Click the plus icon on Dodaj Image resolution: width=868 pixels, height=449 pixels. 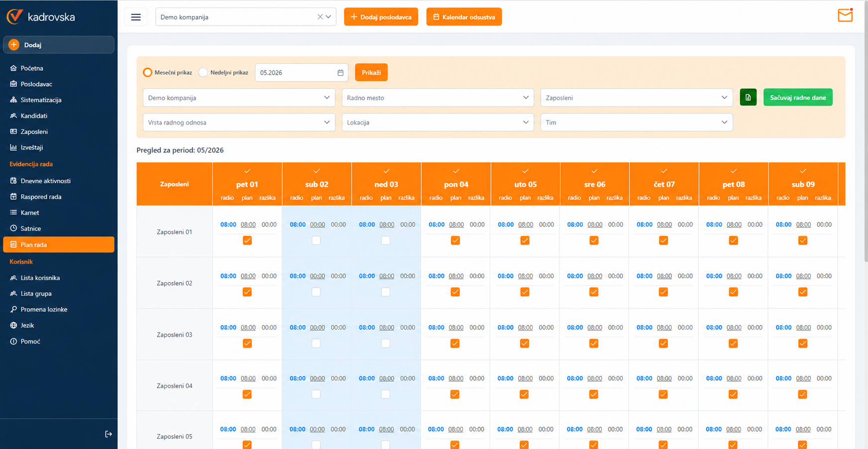tap(14, 45)
